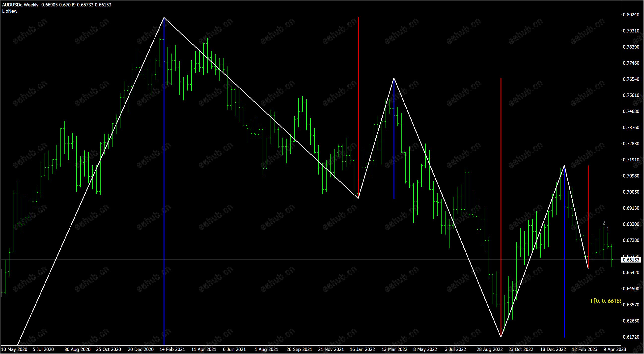Screen dimensions: 644x354
Task: Click the gray number 1 label above the recent bars
Action: (x=608, y=229)
